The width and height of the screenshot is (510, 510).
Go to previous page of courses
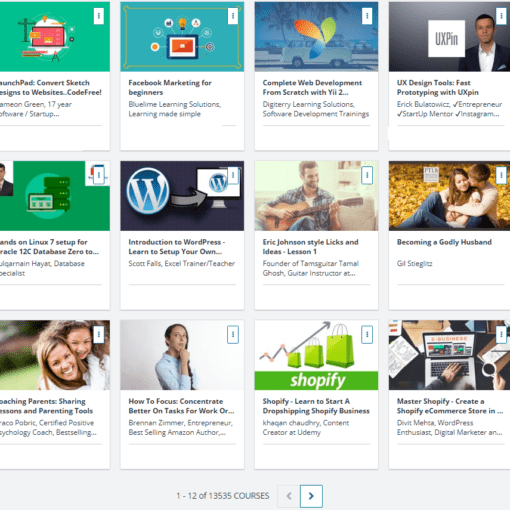289,496
